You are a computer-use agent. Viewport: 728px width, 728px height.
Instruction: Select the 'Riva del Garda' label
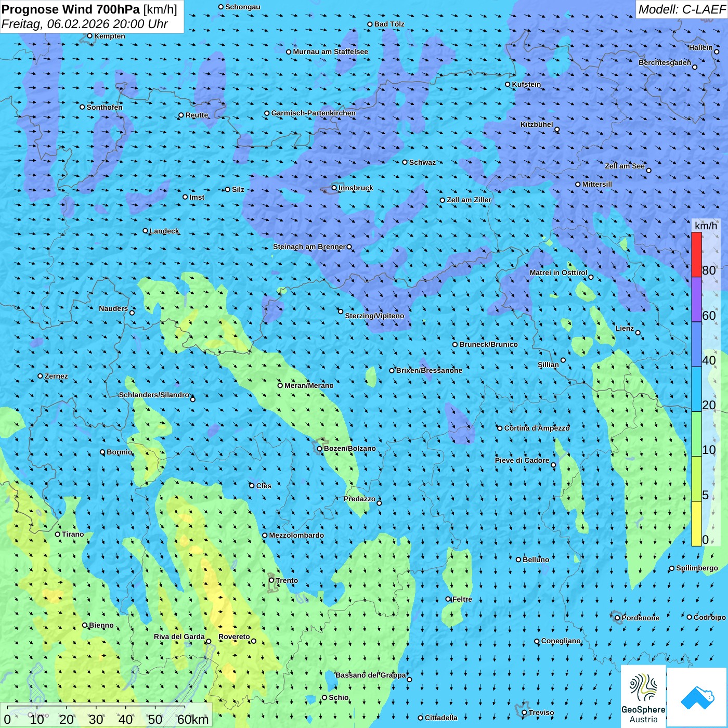click(179, 636)
